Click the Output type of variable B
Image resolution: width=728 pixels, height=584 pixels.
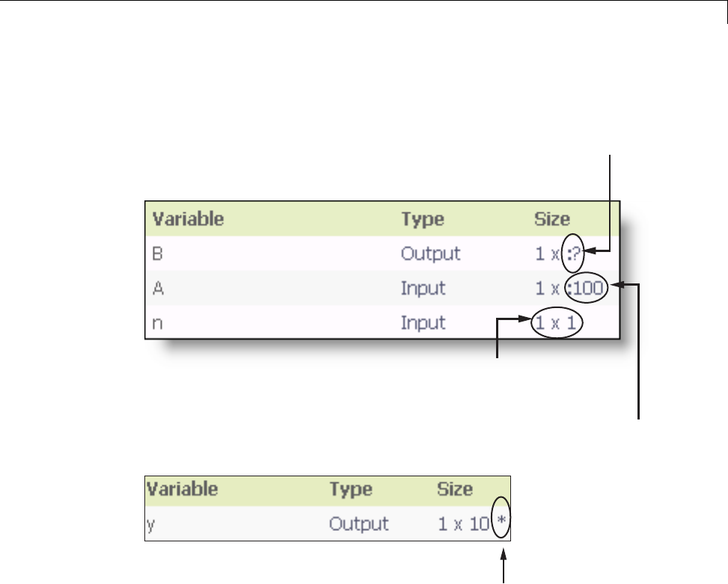(430, 253)
